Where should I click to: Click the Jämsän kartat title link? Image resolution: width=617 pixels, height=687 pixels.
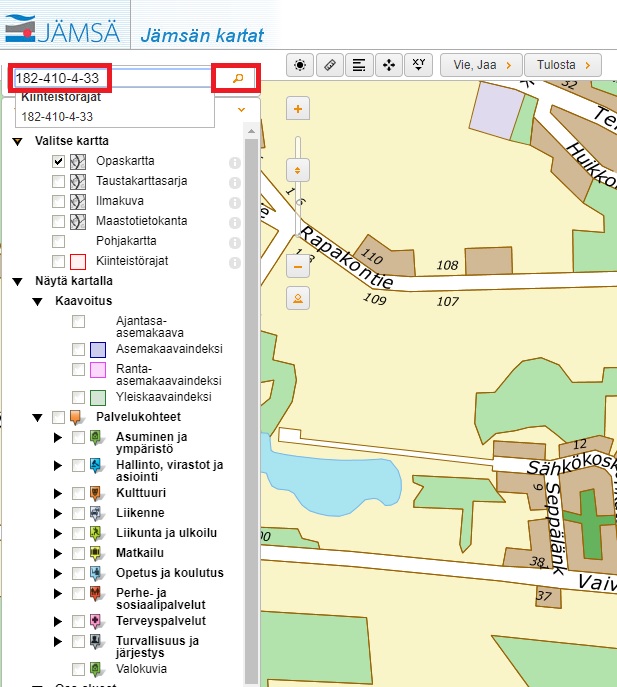coord(202,35)
